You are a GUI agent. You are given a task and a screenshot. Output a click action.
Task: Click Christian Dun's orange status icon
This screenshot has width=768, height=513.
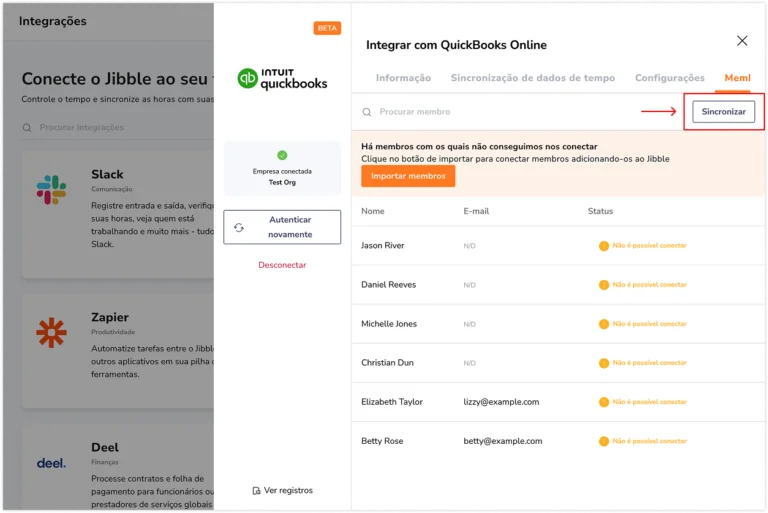[604, 363]
